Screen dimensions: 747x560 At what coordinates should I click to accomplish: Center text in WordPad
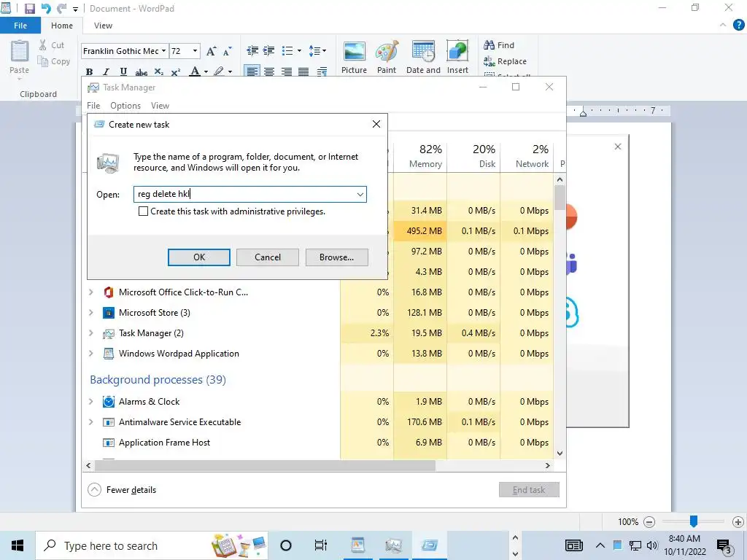pyautogui.click(x=269, y=71)
